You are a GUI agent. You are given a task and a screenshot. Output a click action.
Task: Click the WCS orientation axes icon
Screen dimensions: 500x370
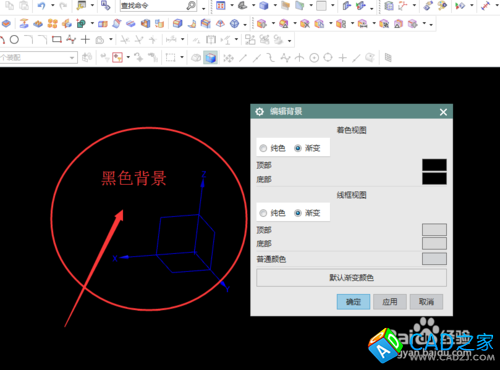click(402, 6)
